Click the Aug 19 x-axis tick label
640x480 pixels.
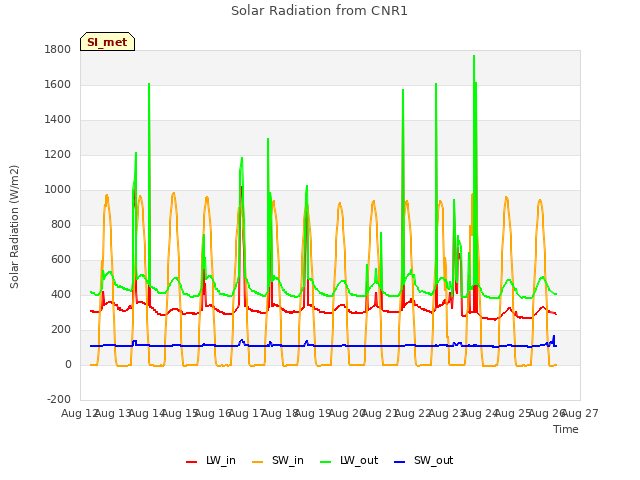[x=313, y=413]
